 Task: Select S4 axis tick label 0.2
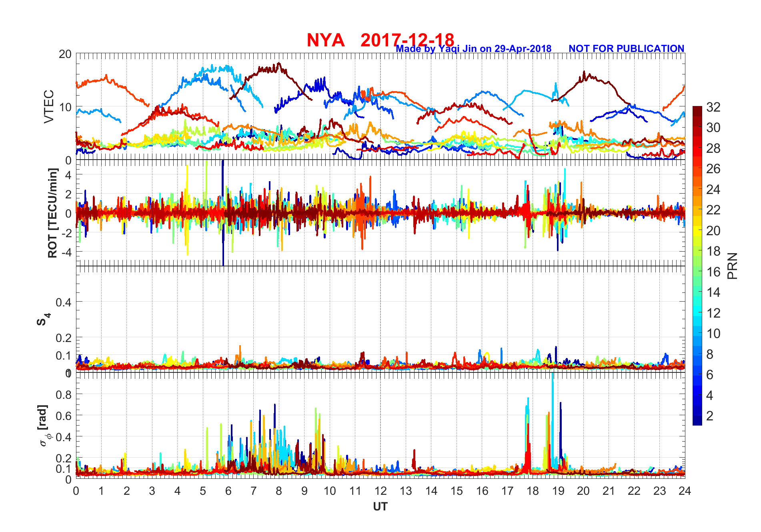(x=64, y=338)
